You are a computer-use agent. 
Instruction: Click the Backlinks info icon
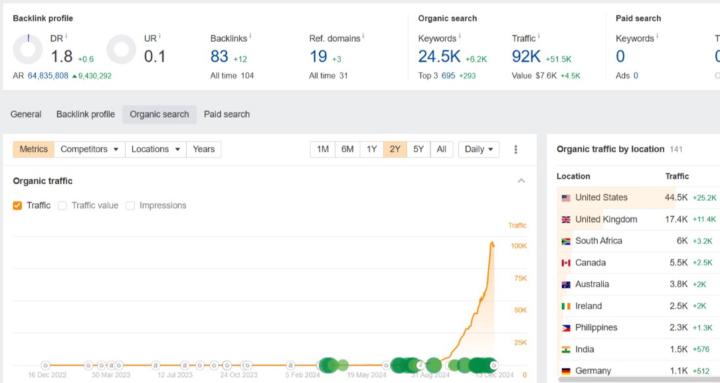pos(250,36)
